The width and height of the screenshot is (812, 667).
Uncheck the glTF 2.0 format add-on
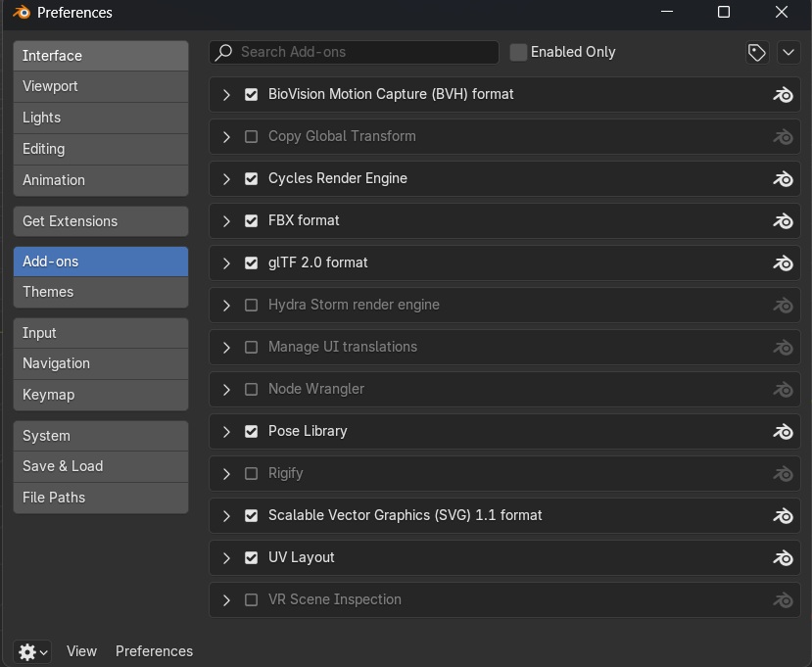click(x=251, y=263)
